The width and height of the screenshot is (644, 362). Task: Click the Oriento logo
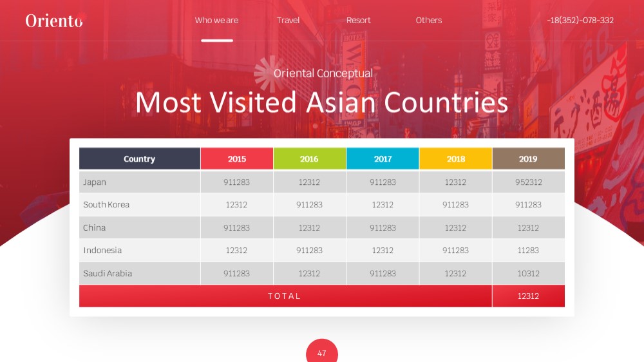(54, 20)
